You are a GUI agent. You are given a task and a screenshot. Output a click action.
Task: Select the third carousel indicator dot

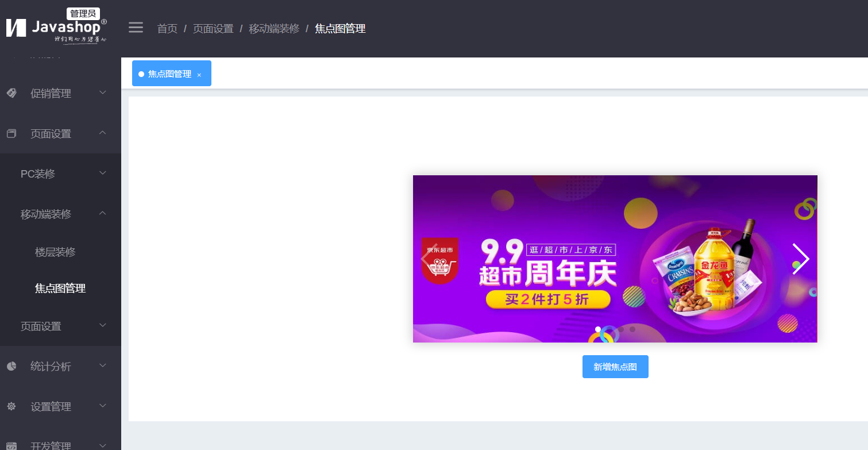point(621,329)
